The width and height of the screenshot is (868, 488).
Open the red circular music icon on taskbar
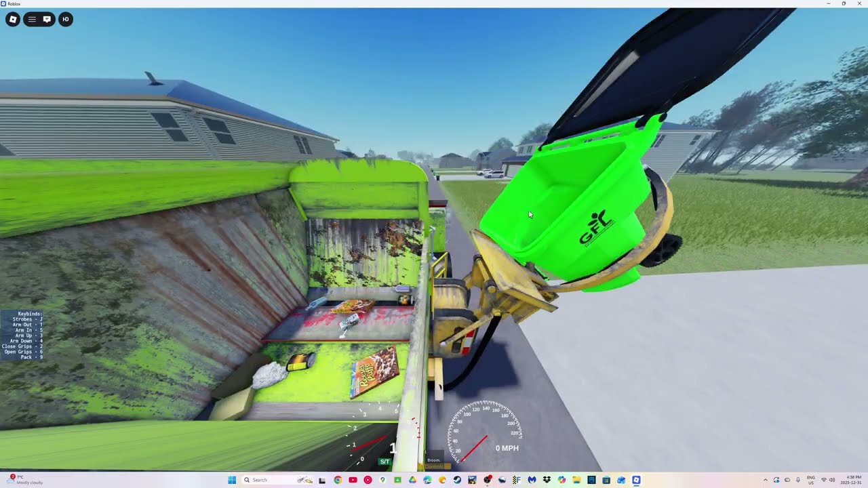[368, 480]
